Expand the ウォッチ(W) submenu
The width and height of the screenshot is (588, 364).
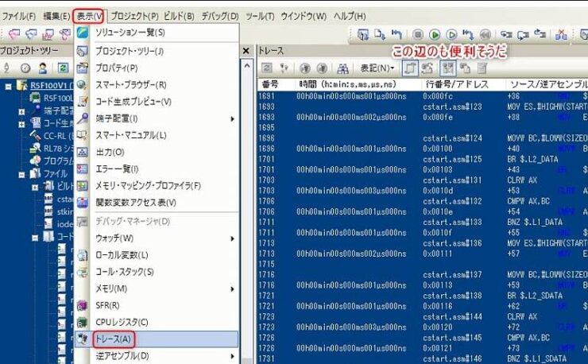click(115, 238)
